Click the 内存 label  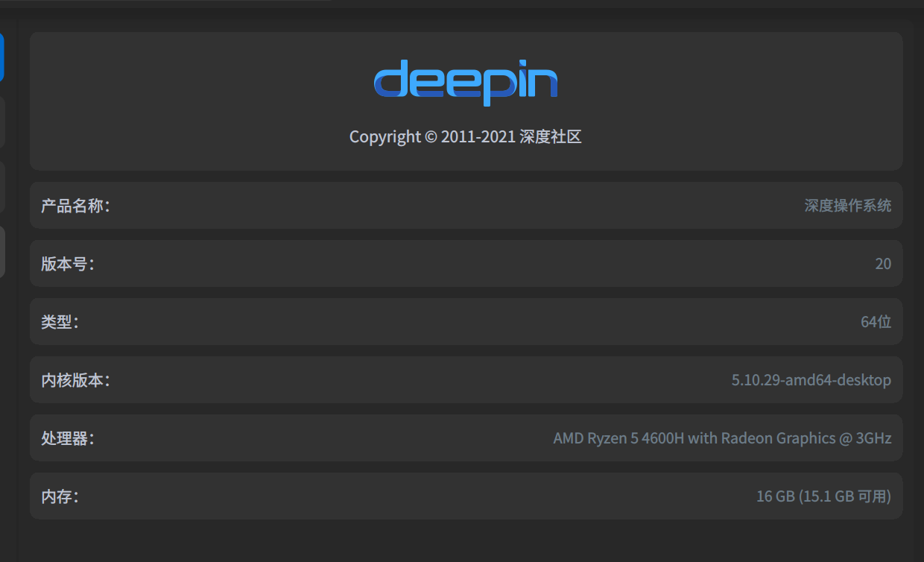pyautogui.click(x=60, y=496)
